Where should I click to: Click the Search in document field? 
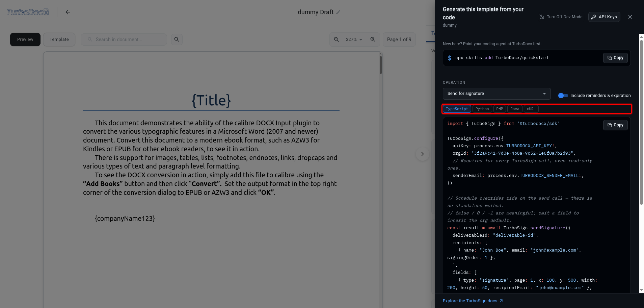[124, 40]
